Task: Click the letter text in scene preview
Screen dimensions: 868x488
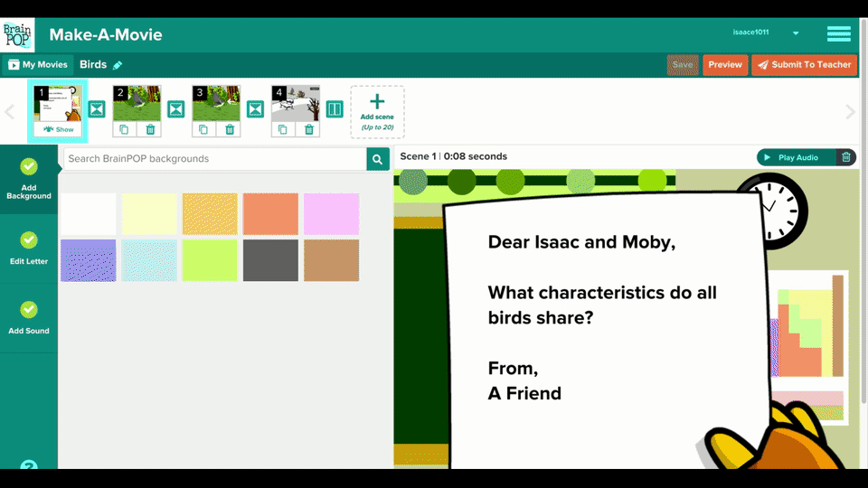Action: click(602, 317)
